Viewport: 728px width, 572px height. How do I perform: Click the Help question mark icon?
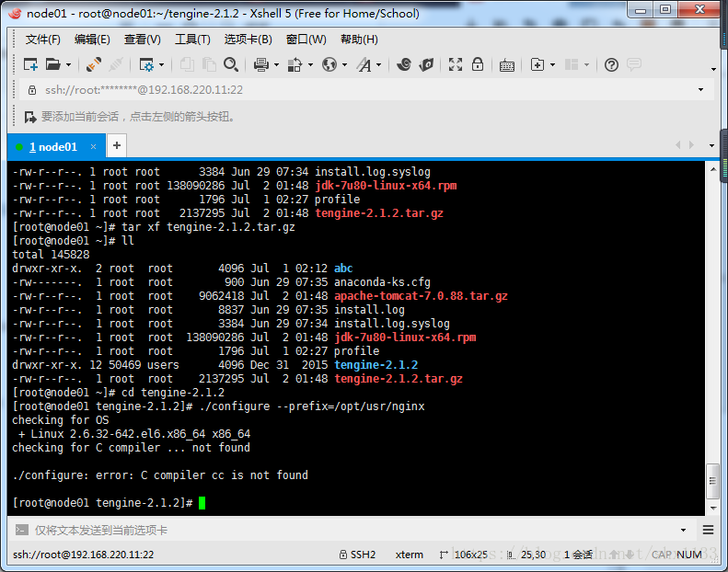point(611,65)
